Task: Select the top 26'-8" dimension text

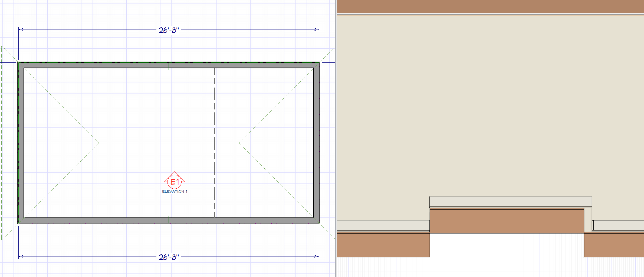Action: [169, 30]
